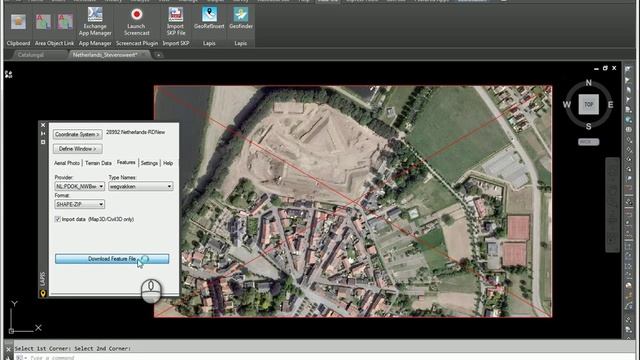Click the first Area Object Link icon
640x360 pixels.
pos(43,22)
